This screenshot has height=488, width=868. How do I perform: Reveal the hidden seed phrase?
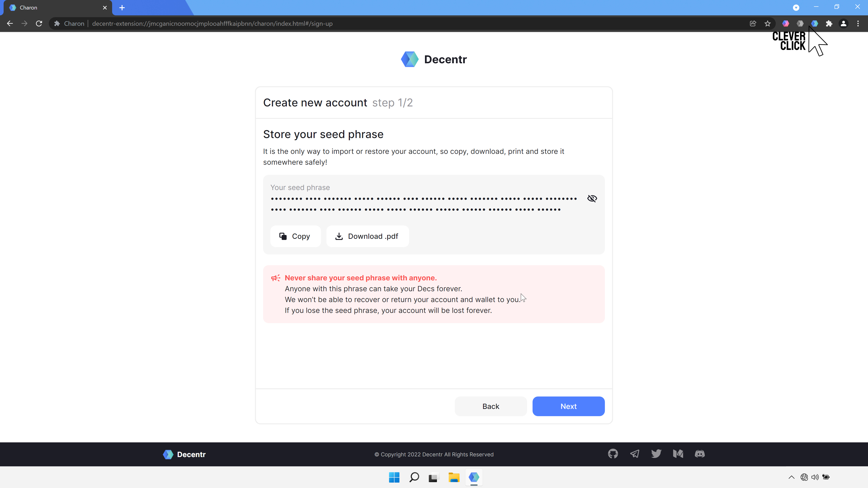click(x=592, y=198)
